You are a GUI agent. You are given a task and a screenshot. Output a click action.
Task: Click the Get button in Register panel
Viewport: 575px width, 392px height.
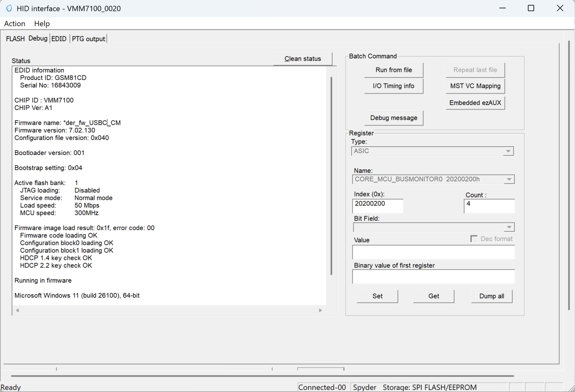point(433,296)
